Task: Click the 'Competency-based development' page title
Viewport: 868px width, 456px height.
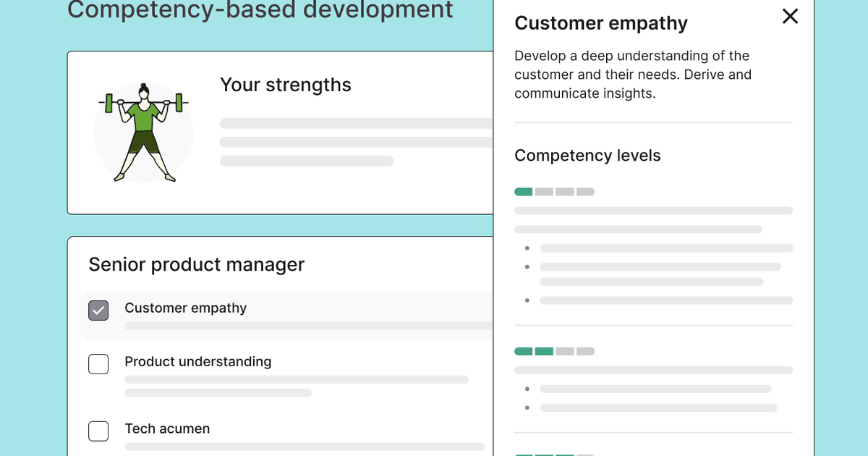Action: pos(262,10)
